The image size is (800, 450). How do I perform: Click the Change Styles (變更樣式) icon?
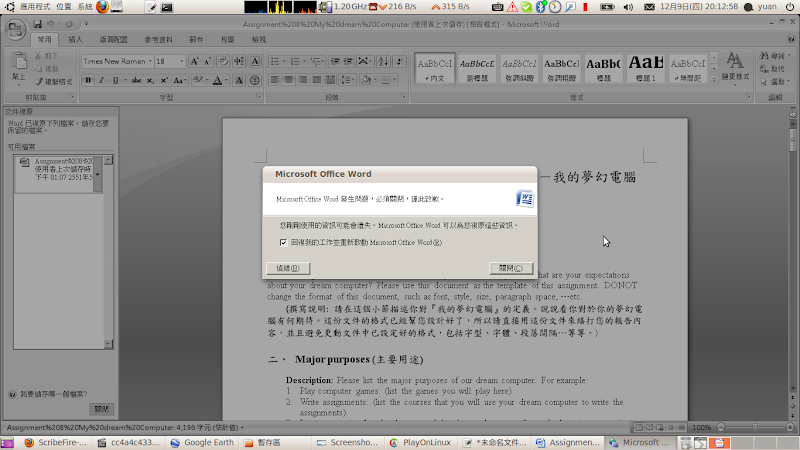pyautogui.click(x=735, y=66)
